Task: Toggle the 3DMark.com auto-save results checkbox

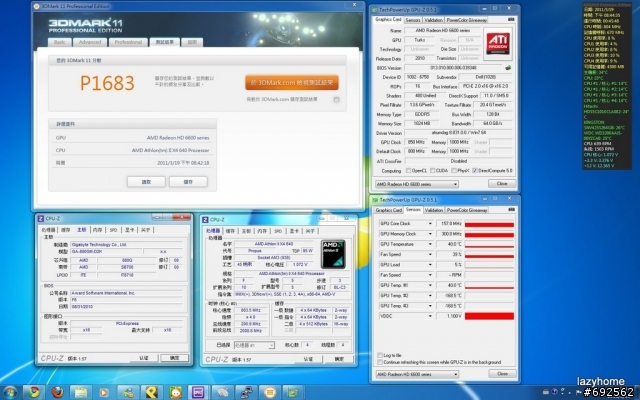Action: tap(336, 100)
